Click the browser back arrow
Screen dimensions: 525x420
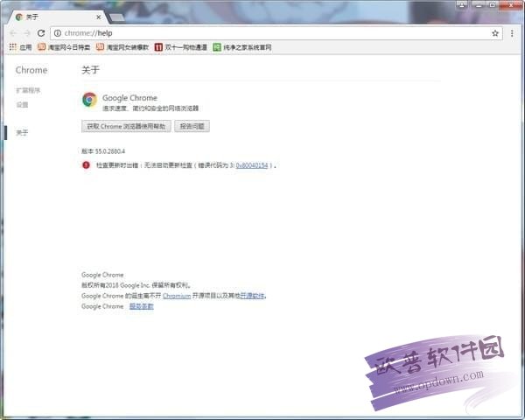pyautogui.click(x=13, y=33)
